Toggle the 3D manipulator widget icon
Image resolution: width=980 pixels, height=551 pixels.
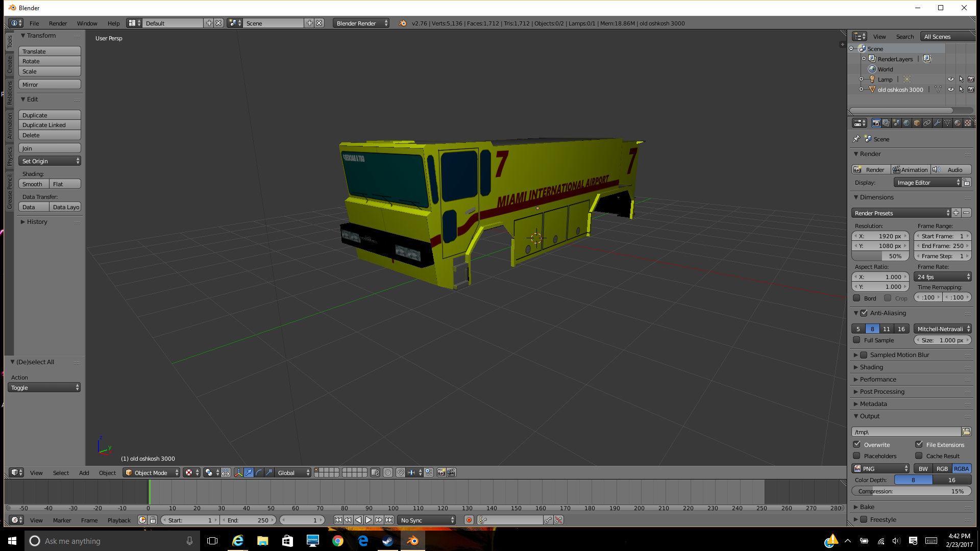point(238,472)
